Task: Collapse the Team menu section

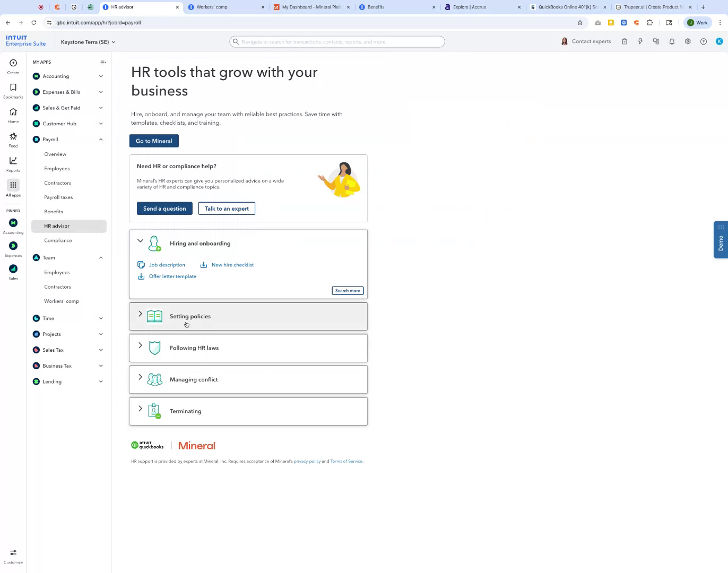Action: 101,258
